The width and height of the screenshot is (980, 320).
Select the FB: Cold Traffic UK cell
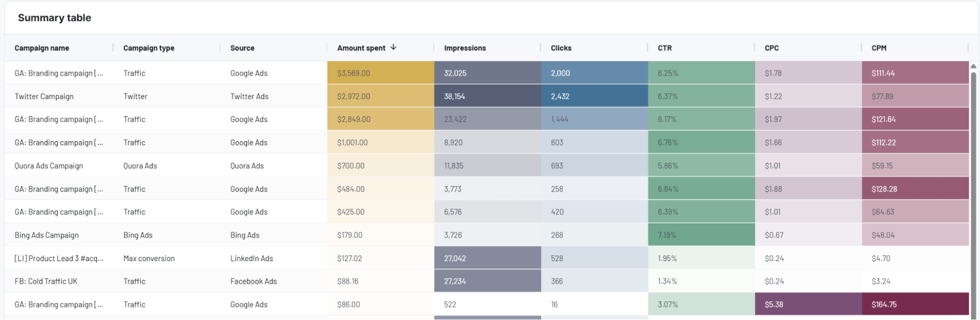pos(59,281)
